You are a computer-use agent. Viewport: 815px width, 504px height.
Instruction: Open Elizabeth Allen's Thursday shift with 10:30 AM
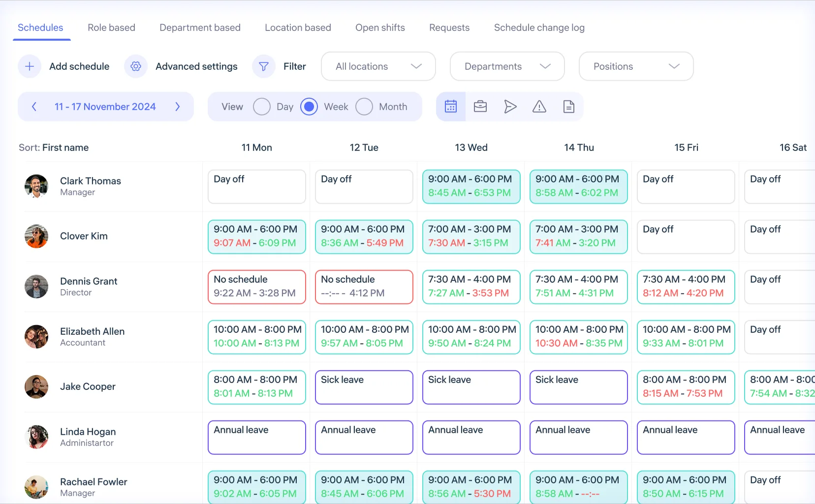click(x=579, y=337)
